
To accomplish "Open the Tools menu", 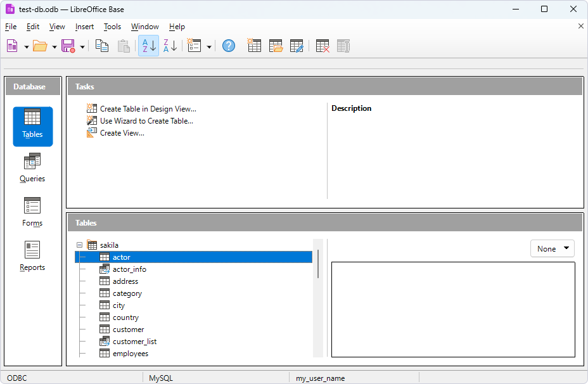I will 112,27.
